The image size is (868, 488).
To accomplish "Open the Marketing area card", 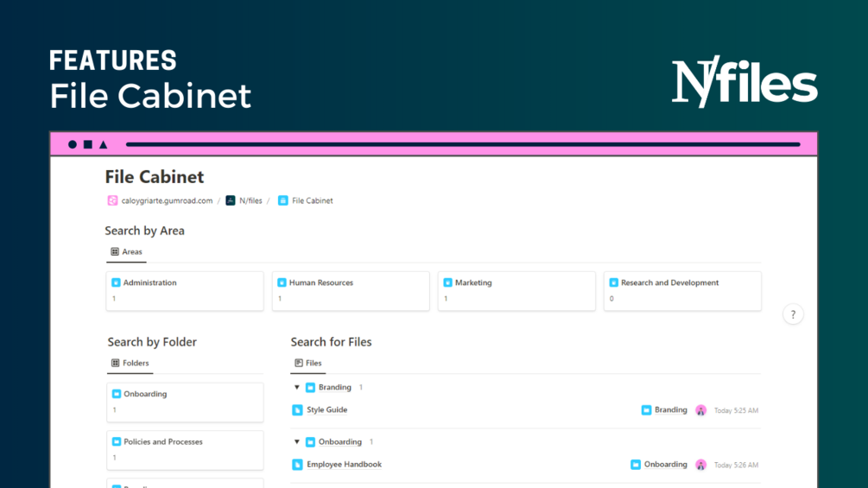I will (516, 291).
